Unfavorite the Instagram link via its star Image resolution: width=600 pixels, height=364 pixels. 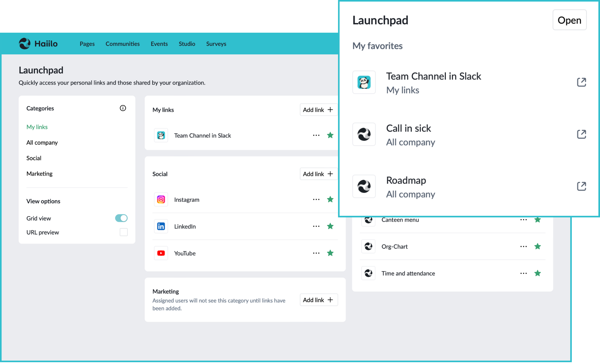coord(330,199)
